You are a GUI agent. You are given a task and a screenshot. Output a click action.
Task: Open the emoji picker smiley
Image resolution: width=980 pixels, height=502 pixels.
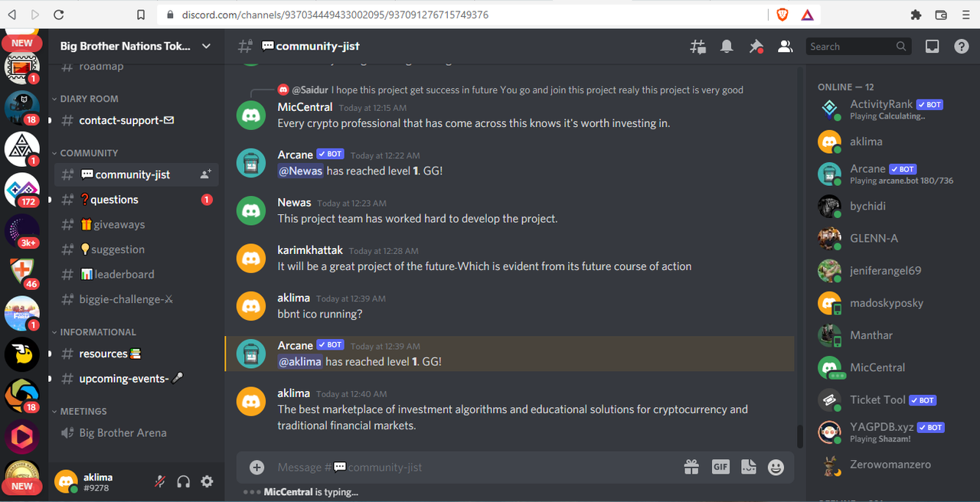[776, 467]
